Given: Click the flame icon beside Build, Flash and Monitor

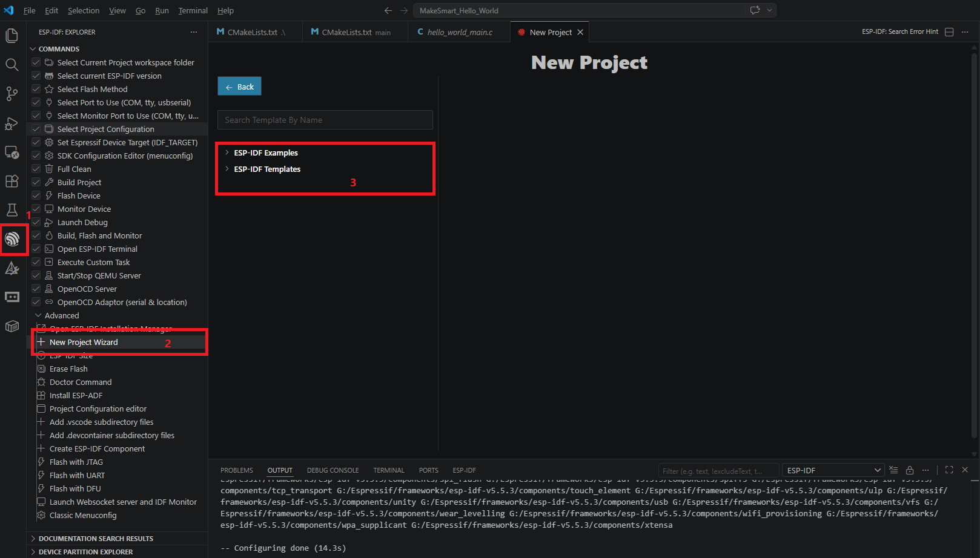Looking at the screenshot, I should (49, 235).
